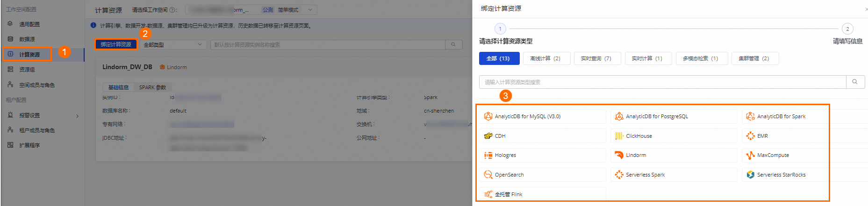The width and height of the screenshot is (868, 206).
Task: Open 扩展程序 sidebar item
Action: point(29,145)
